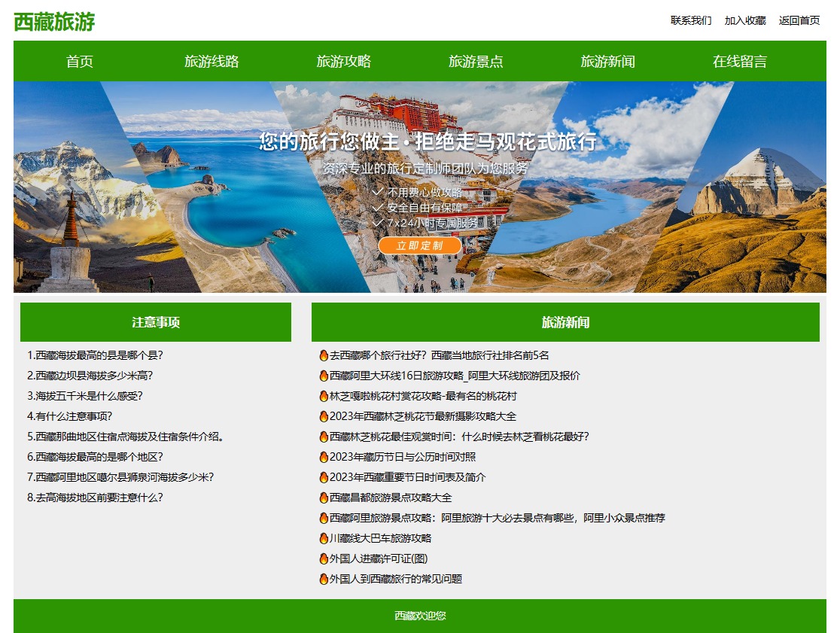Go to 旅游线路 in the navigation bar
840x633 pixels.
(212, 62)
